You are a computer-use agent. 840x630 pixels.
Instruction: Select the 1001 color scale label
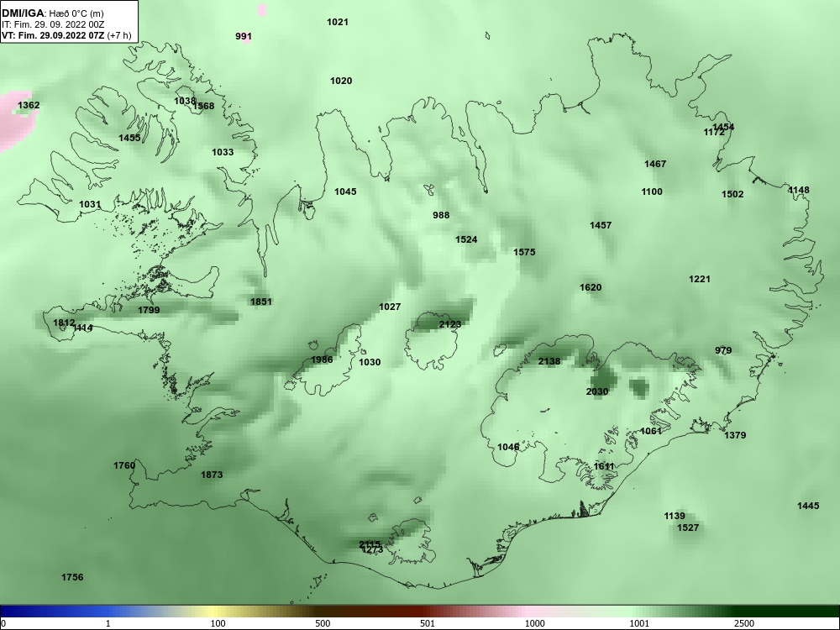pyautogui.click(x=639, y=623)
